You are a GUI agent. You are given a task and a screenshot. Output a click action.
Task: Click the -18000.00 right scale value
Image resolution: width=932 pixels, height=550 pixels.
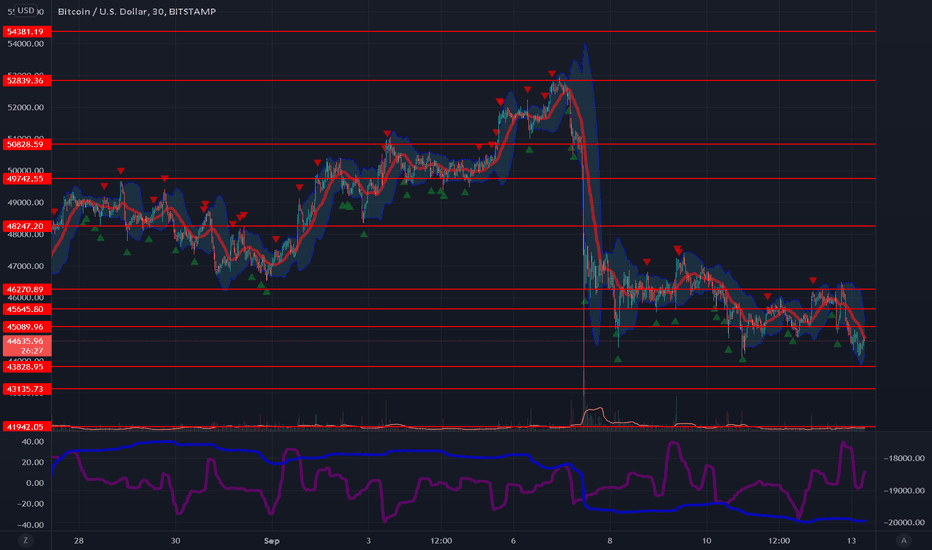pyautogui.click(x=904, y=458)
